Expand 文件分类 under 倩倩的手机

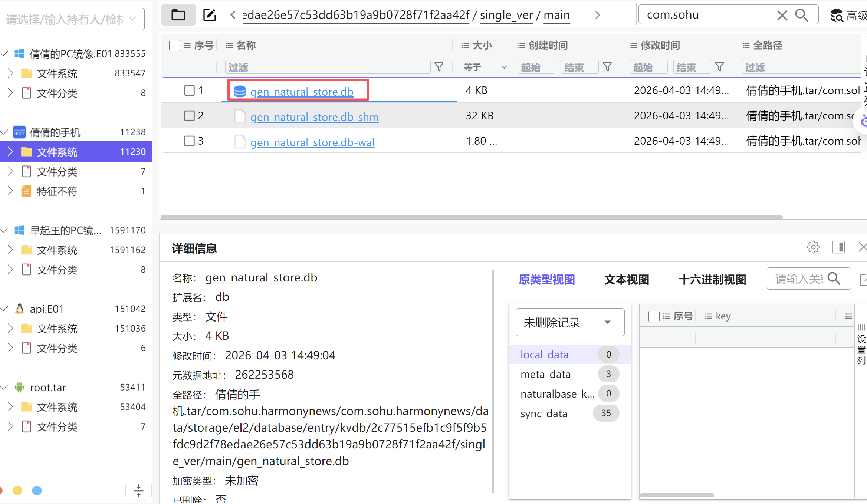[10, 171]
